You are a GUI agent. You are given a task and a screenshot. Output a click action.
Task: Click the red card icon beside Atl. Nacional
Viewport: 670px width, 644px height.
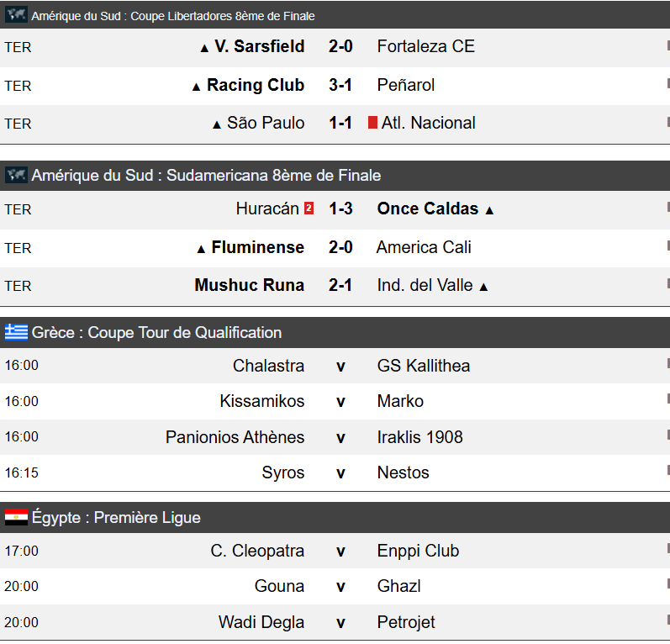point(372,123)
